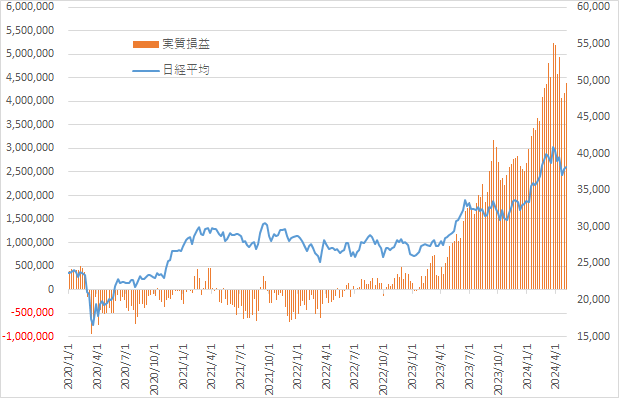Click the 15,000 right axis label
Viewport: 619px width, 398px height.
click(x=593, y=336)
